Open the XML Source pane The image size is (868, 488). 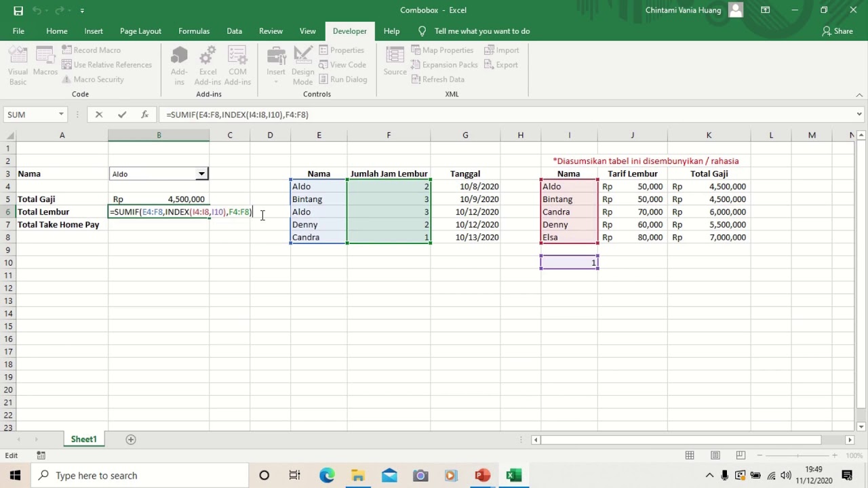[395, 62]
